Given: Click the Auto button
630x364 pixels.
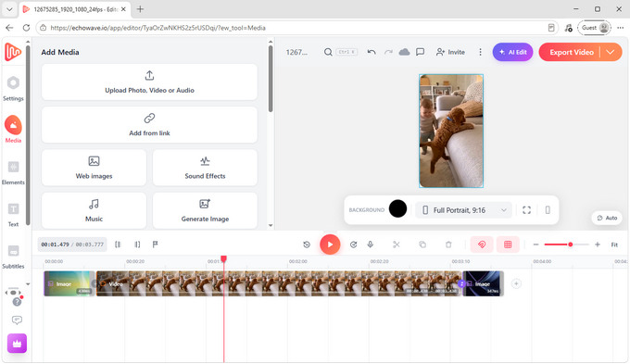Looking at the screenshot, I should (x=607, y=218).
